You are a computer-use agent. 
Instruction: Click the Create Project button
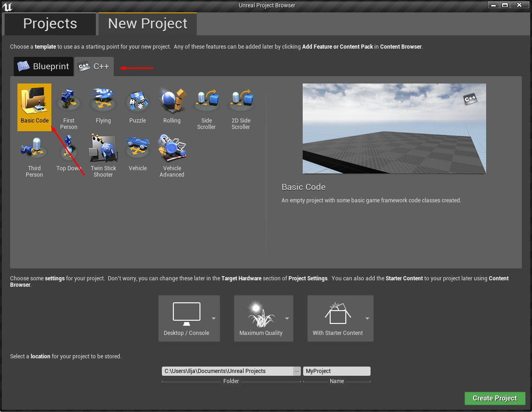click(x=495, y=398)
